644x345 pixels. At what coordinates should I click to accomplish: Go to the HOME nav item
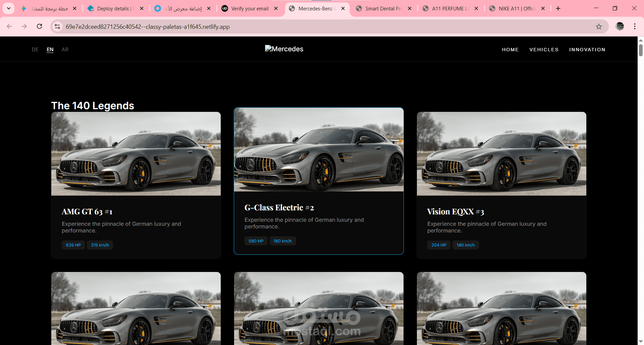tap(510, 50)
